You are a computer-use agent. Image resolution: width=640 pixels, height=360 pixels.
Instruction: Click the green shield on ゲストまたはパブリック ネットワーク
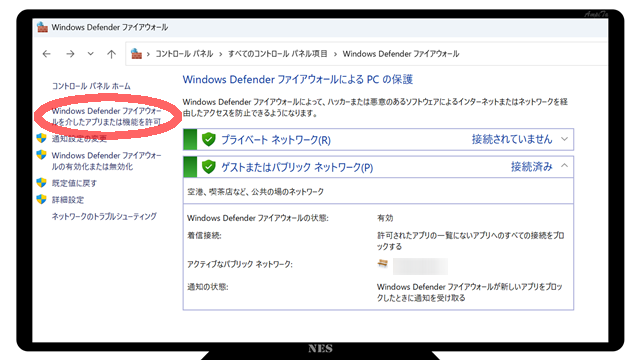tap(209, 167)
